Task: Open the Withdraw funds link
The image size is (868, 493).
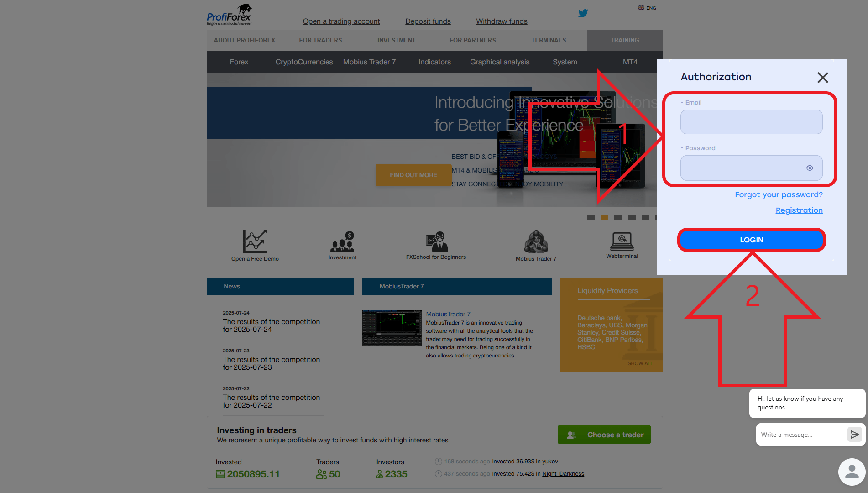Action: click(502, 21)
